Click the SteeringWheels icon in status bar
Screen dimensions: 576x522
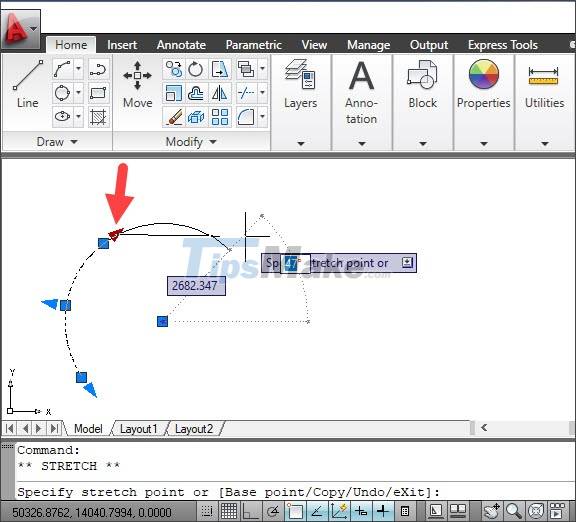(x=536, y=511)
